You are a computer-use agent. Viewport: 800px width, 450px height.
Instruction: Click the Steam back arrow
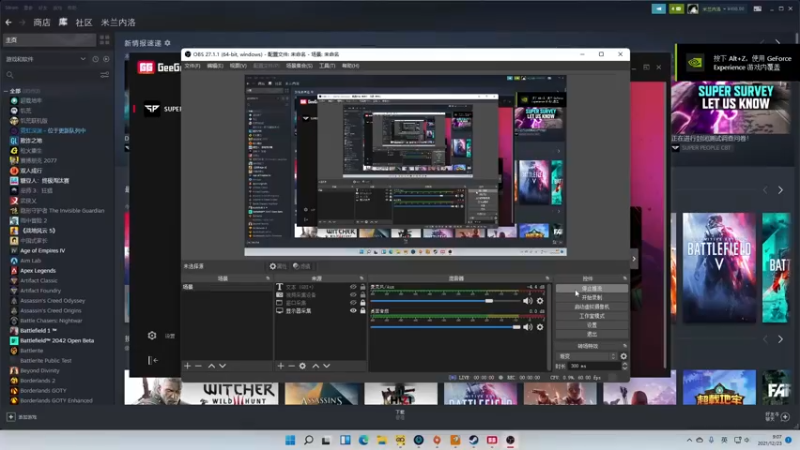coord(9,22)
